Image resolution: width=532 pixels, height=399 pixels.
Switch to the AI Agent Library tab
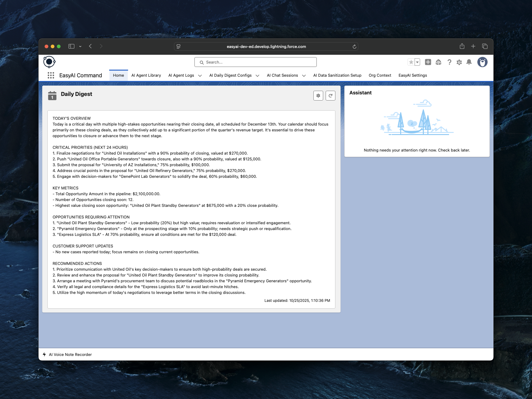pos(146,75)
